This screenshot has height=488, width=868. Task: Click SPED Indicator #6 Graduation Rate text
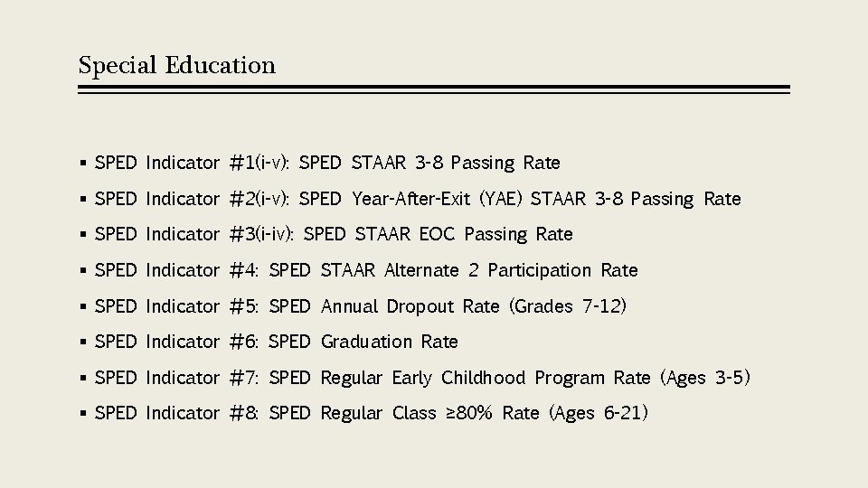(277, 342)
